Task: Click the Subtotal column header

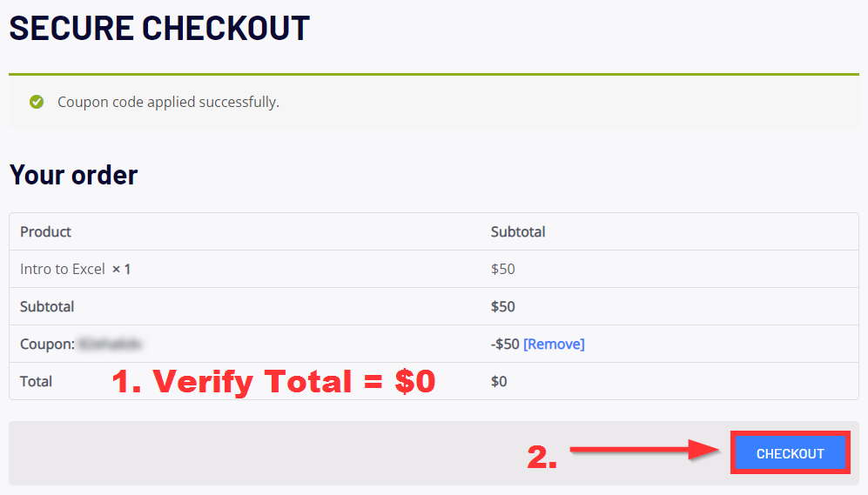Action: click(x=518, y=231)
